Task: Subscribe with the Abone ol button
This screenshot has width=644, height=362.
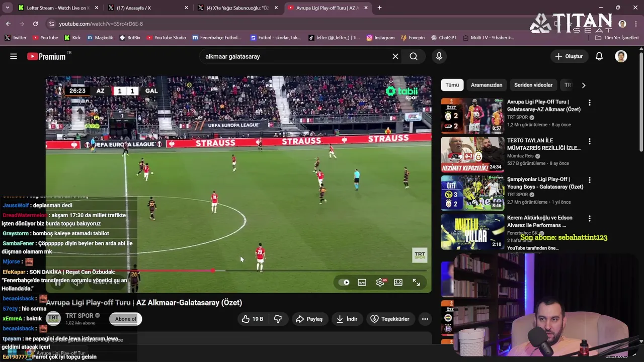Action: point(125,319)
